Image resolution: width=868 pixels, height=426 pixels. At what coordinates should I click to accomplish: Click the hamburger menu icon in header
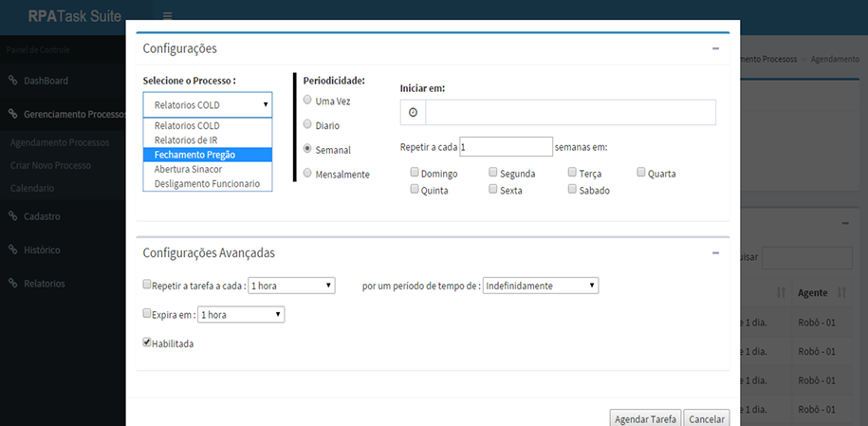click(x=167, y=16)
